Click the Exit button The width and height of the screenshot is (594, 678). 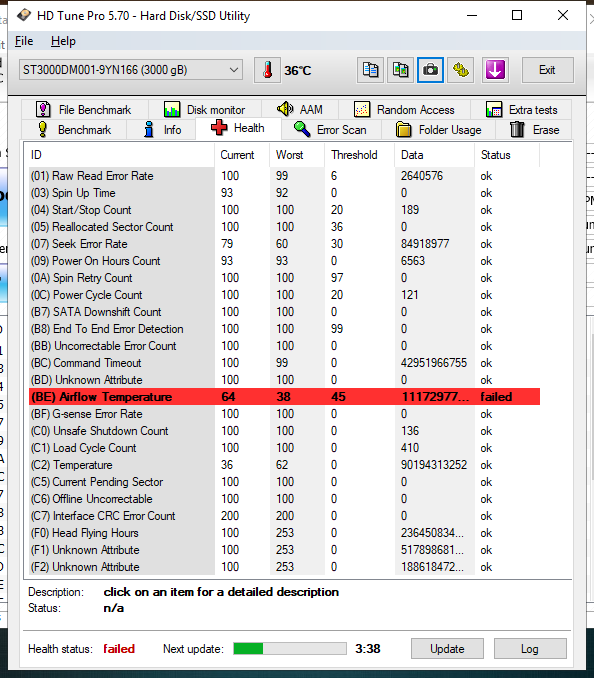click(548, 70)
